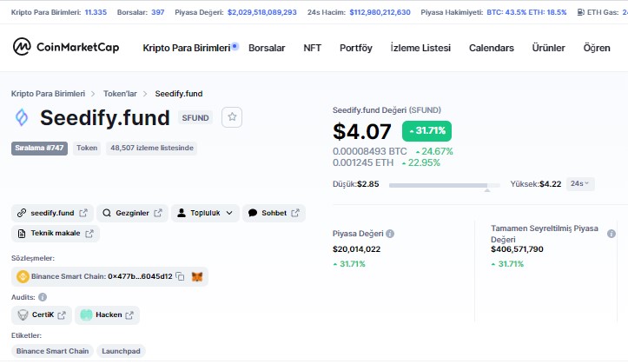Screen dimensions: 628x364
Task: Click Kripto Para Birimleri breadcrumb link
Action: [48, 94]
